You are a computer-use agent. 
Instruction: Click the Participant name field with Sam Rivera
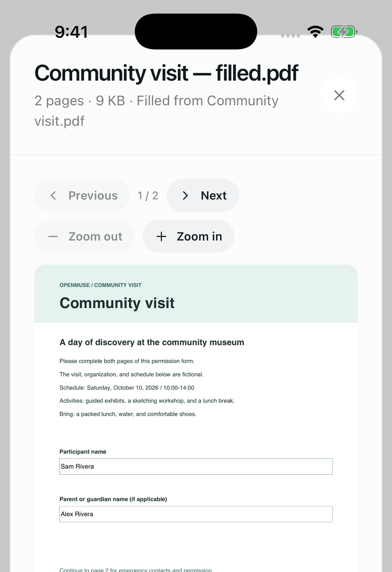pyautogui.click(x=196, y=466)
